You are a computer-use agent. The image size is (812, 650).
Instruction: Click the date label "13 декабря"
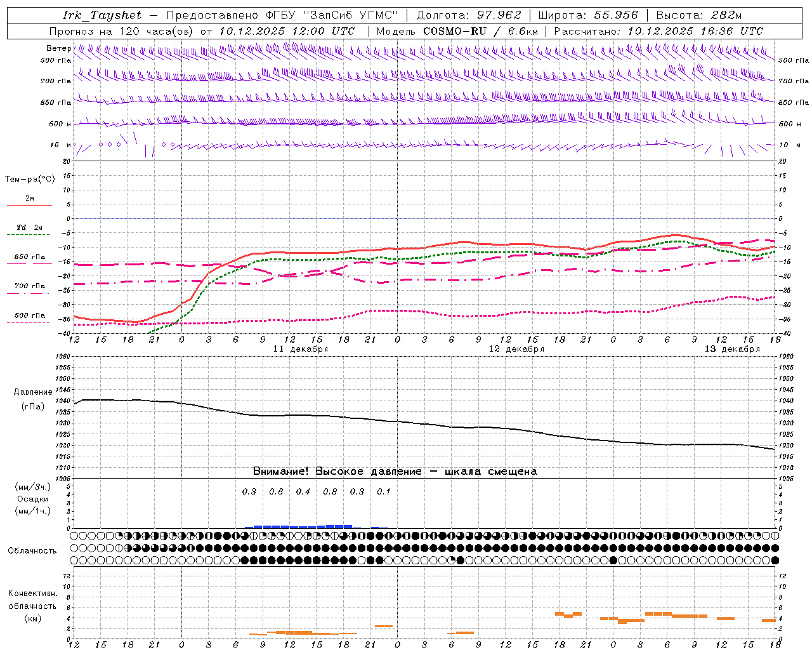[732, 349]
